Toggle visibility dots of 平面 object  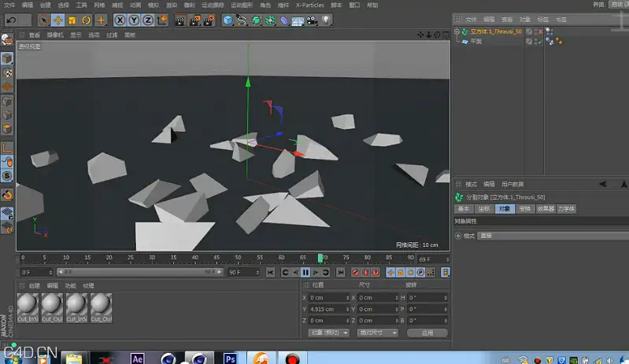click(535, 42)
